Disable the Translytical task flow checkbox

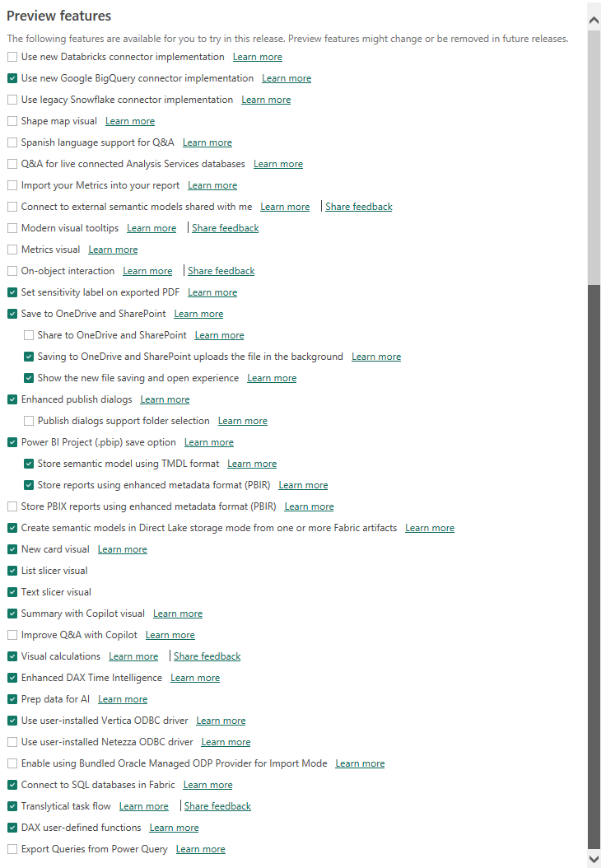coord(12,806)
